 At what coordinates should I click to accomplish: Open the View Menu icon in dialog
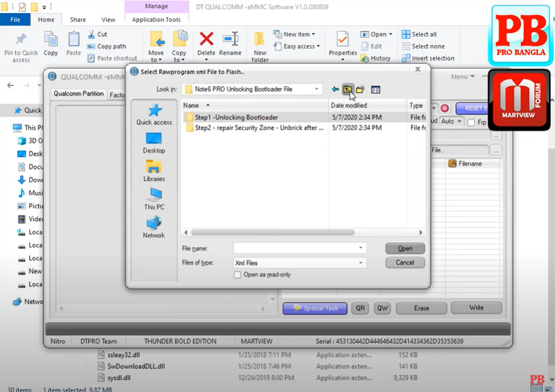pos(375,90)
